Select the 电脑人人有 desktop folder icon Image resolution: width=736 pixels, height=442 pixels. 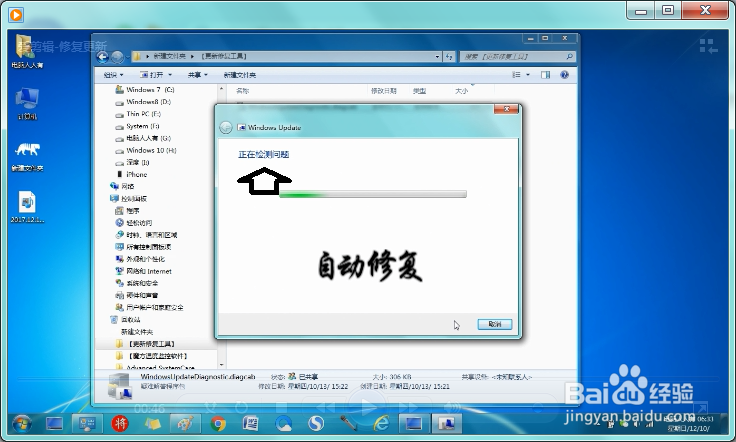[27, 52]
